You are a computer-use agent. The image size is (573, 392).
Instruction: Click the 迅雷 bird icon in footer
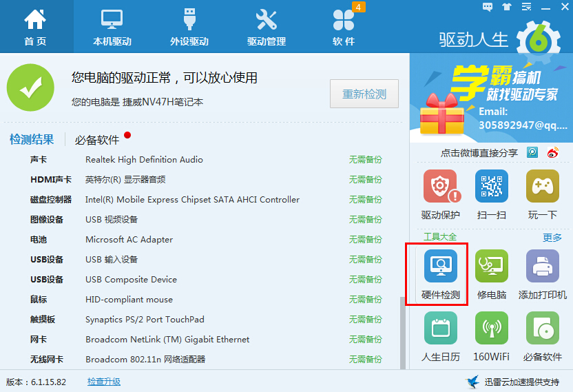coord(473,382)
